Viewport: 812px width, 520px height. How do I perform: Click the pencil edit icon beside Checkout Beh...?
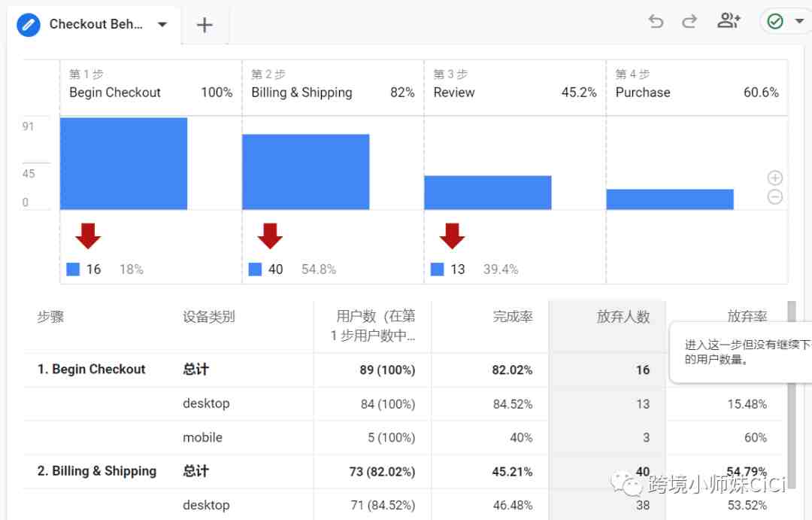click(x=29, y=24)
